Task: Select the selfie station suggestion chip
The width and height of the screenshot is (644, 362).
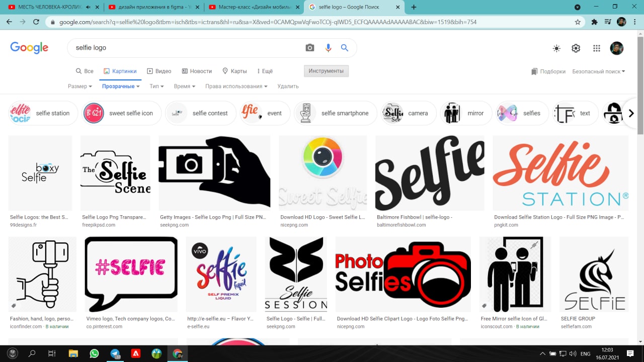Action: point(43,113)
